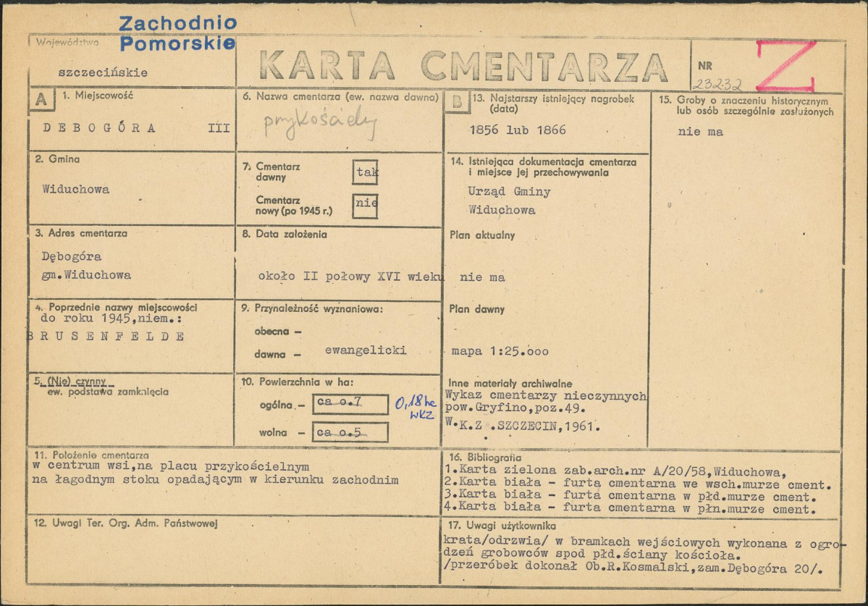
Task: Select date 1856 lub 1866
Action: click(x=518, y=130)
